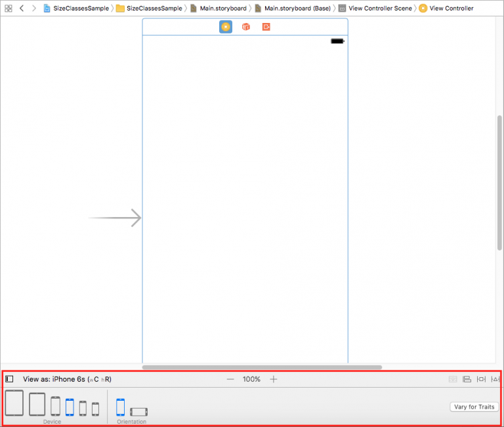This screenshot has width=504, height=427.
Task: Go back with the left arrow
Action: point(22,9)
